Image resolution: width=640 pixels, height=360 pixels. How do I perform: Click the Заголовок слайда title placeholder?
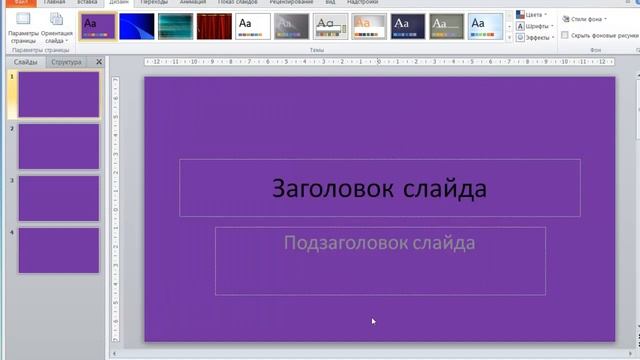click(380, 188)
